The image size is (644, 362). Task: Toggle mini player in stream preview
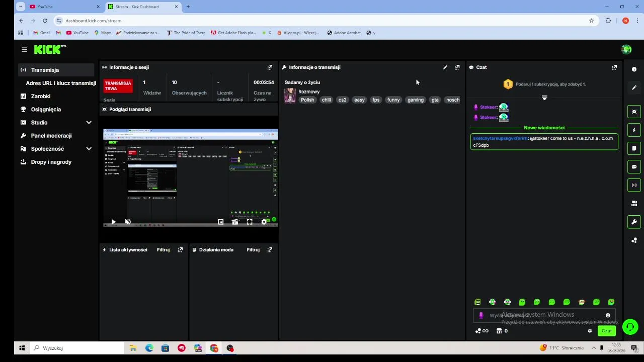(220, 222)
